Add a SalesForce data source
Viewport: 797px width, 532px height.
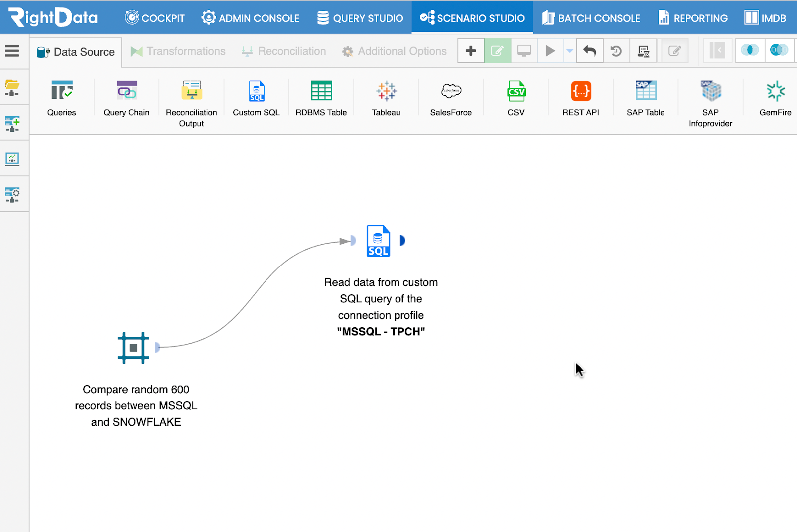click(x=450, y=98)
